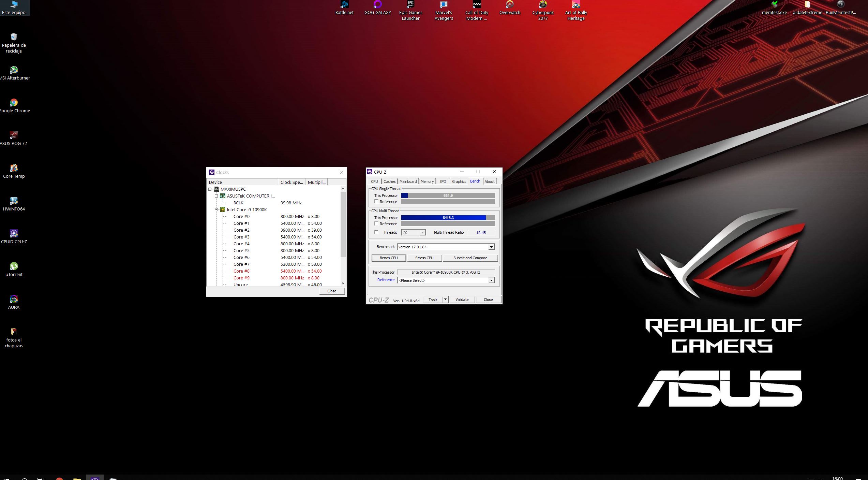
Task: Select Uncore row in Clocks list
Action: [274, 285]
